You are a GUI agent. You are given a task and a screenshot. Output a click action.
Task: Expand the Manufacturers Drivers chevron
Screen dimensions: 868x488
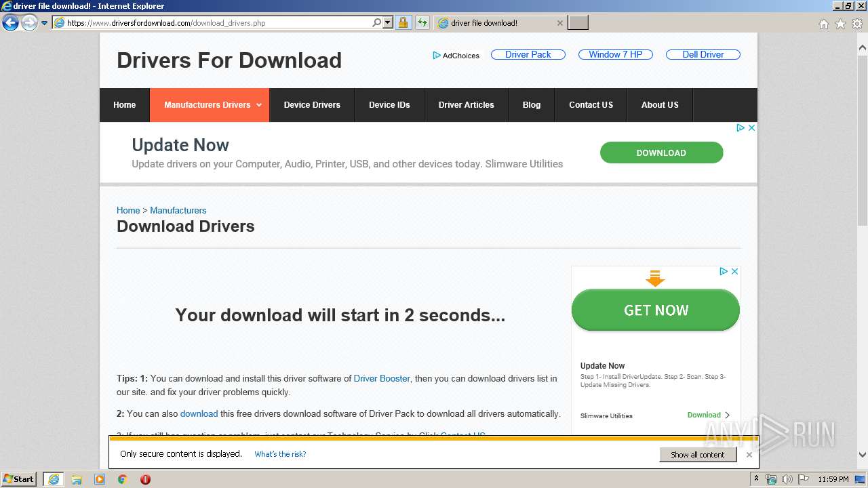point(259,105)
